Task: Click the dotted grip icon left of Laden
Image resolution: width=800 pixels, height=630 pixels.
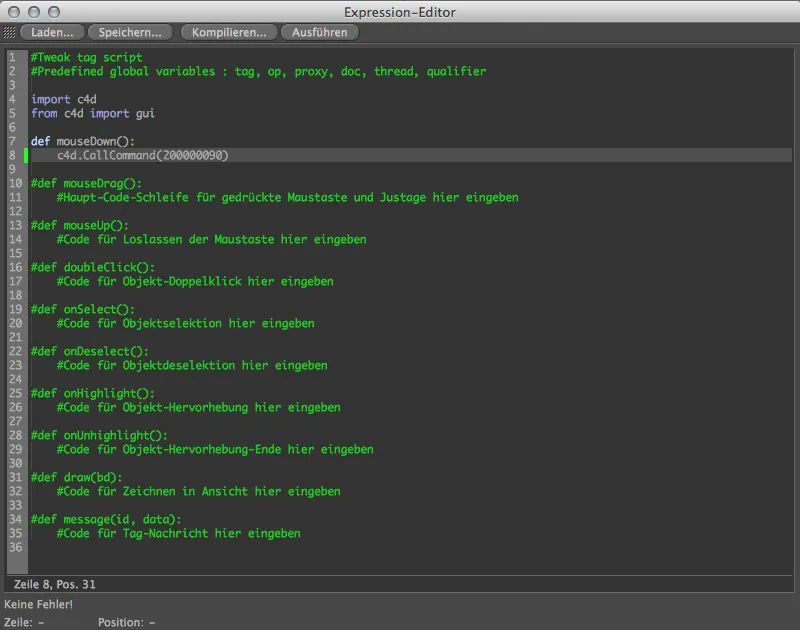Action: coord(9,32)
